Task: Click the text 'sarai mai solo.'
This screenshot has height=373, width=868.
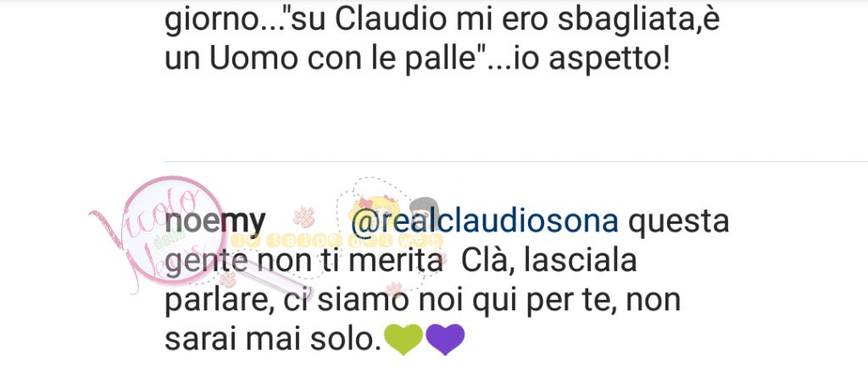Action: pyautogui.click(x=274, y=340)
